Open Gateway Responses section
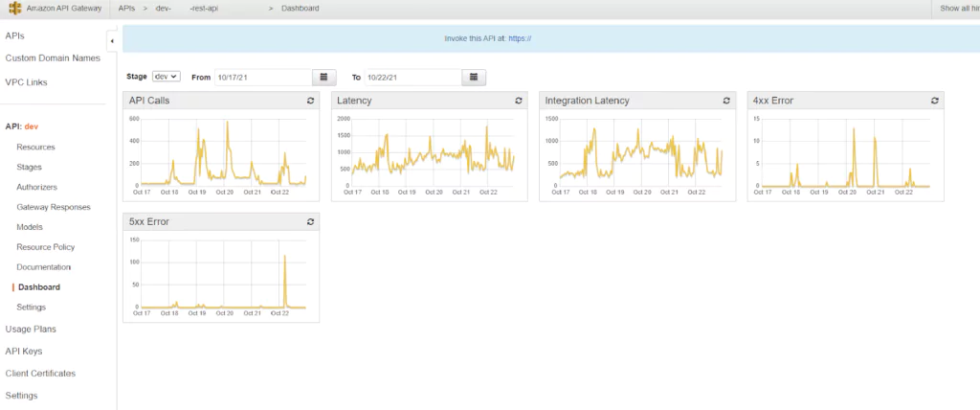 [x=54, y=207]
